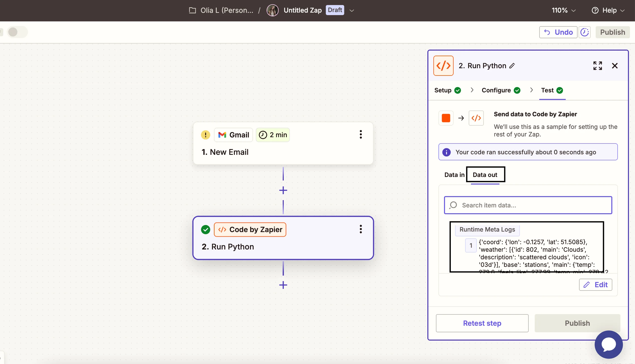Click the Gmail app badge
The height and width of the screenshot is (364, 635).
tap(234, 135)
